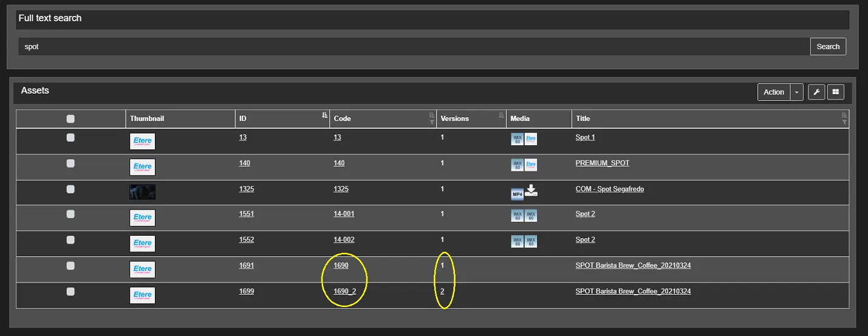Image resolution: width=868 pixels, height=336 pixels.
Task: Click versions link 2 for asset 1699
Action: pos(442,292)
